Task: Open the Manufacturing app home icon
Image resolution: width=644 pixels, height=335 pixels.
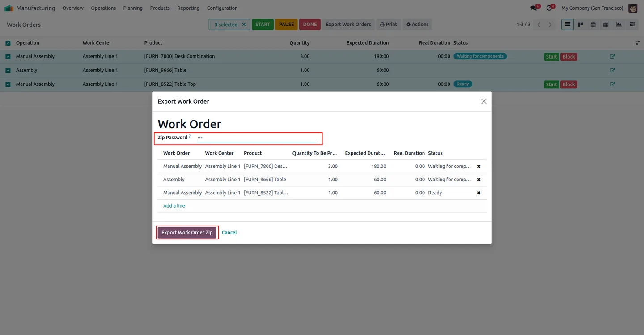Action: (9, 8)
